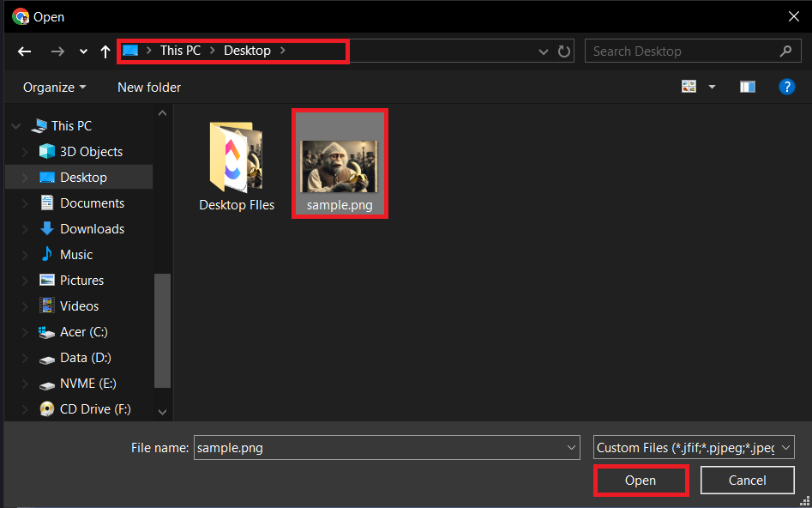Refresh the Desktop folder view
This screenshot has width=812, height=508.
click(564, 51)
